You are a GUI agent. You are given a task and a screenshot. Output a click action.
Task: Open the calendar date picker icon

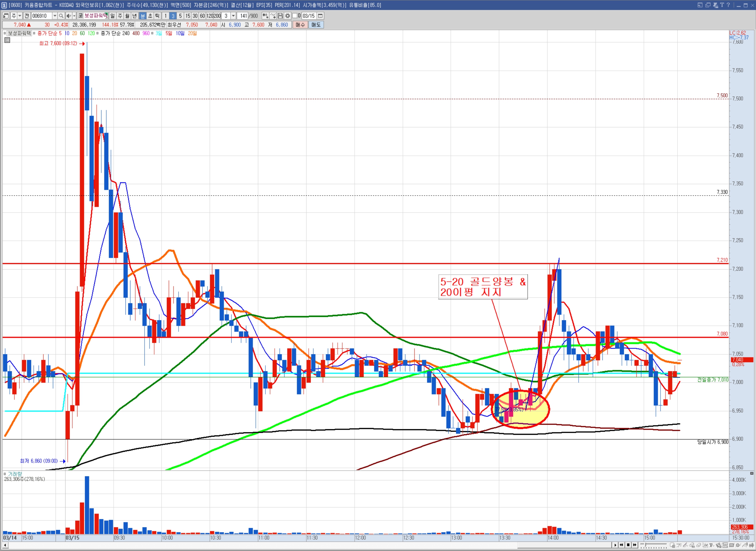click(320, 16)
